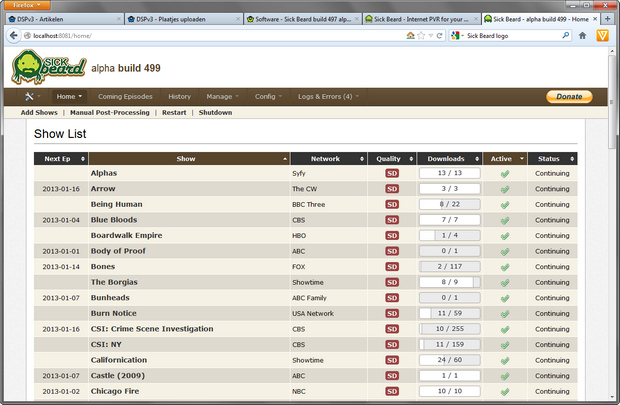Sort table by Active column
The image size is (620, 405).
pyautogui.click(x=505, y=159)
